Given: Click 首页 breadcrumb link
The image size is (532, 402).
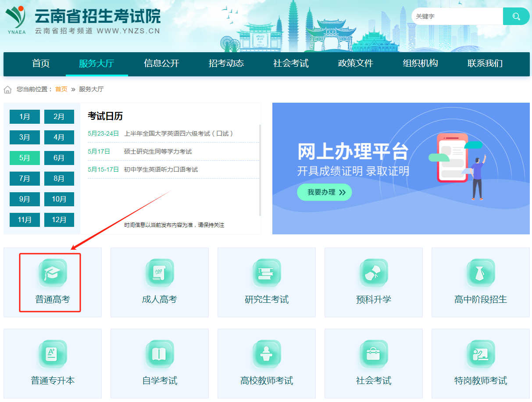Looking at the screenshot, I should [61, 89].
